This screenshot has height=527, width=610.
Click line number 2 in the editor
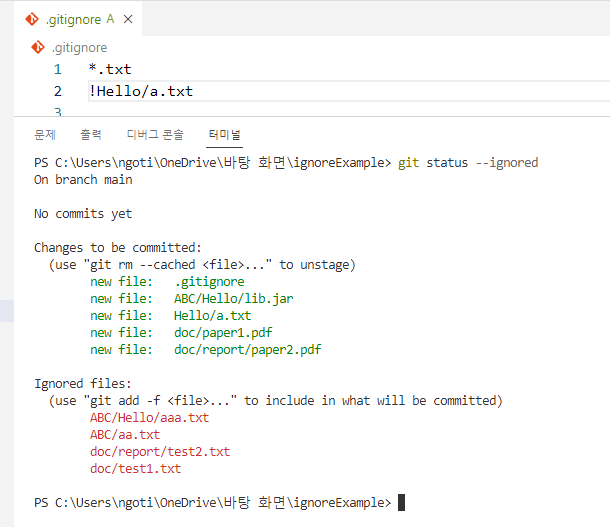58,91
